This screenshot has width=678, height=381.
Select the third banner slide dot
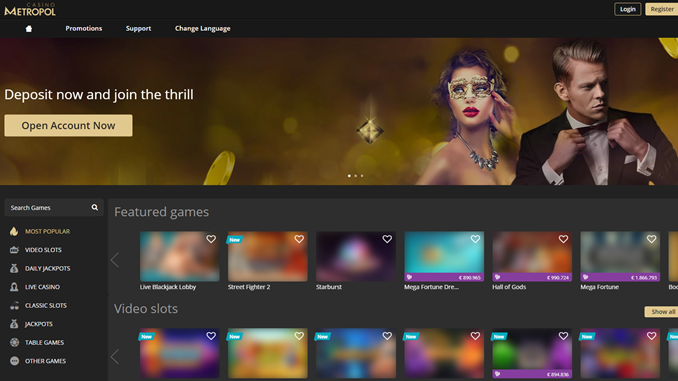pyautogui.click(x=362, y=176)
